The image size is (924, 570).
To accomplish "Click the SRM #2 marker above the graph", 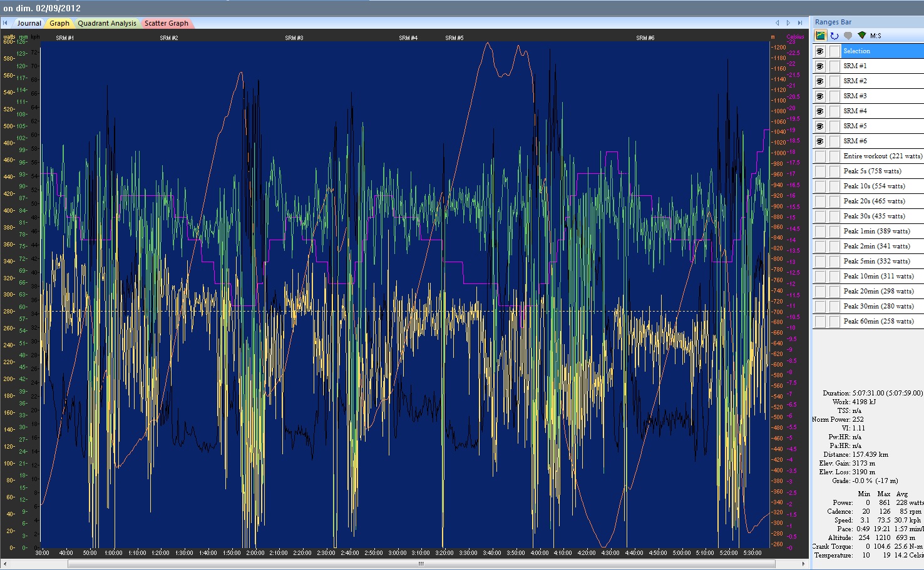I will pos(169,38).
